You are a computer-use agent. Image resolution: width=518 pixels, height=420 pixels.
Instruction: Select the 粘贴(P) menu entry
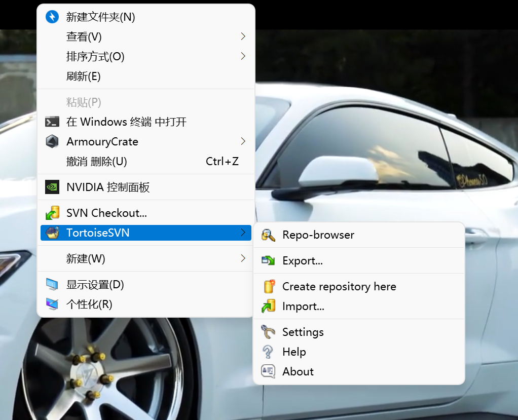pyautogui.click(x=146, y=102)
